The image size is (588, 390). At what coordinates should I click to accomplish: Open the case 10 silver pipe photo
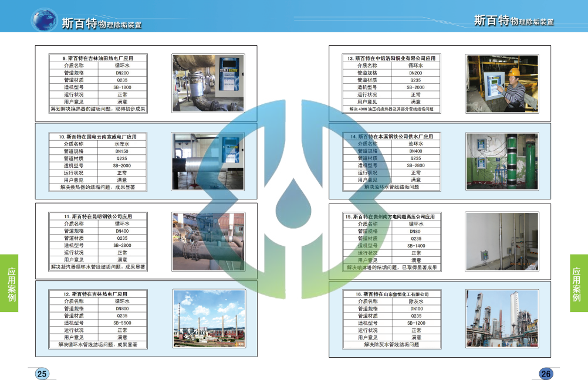[208, 161]
